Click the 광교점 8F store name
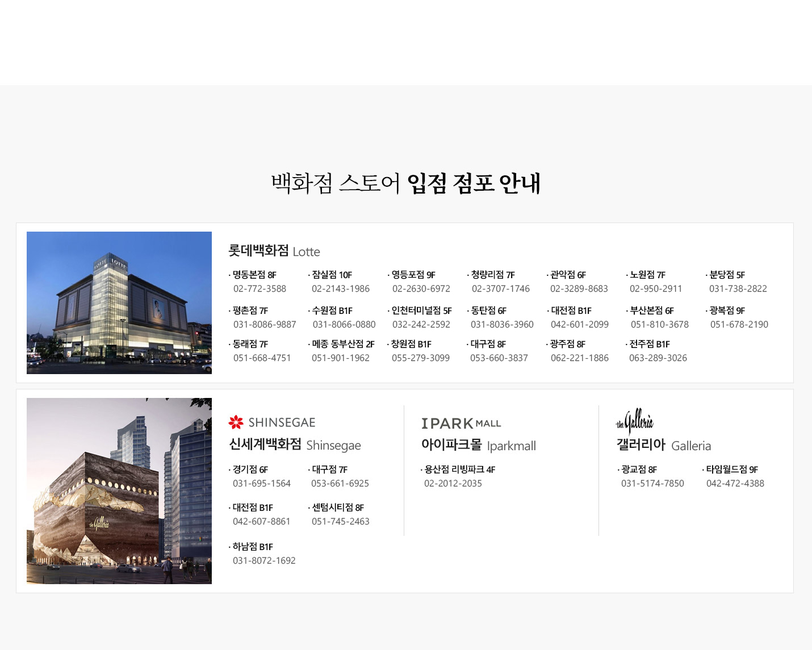This screenshot has height=650, width=812. (639, 470)
